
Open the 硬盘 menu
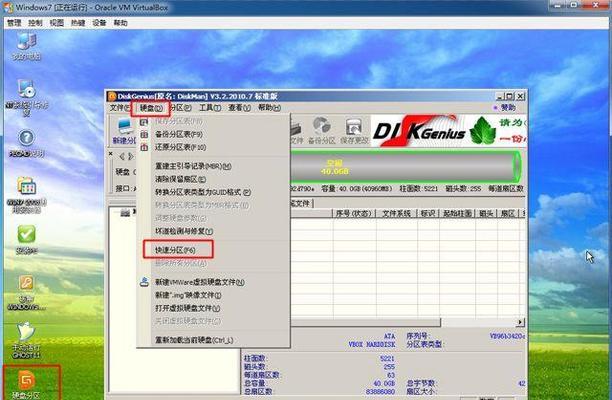tap(151, 108)
